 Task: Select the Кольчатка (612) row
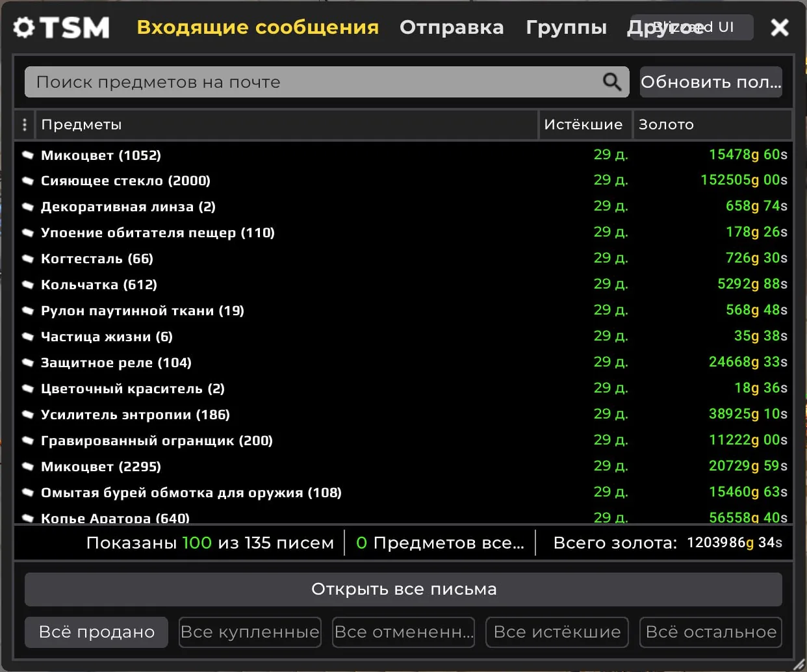coord(403,285)
